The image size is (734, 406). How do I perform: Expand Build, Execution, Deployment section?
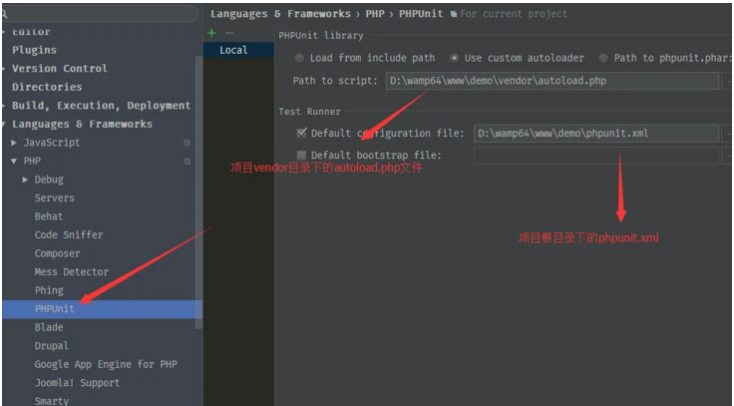point(3,106)
